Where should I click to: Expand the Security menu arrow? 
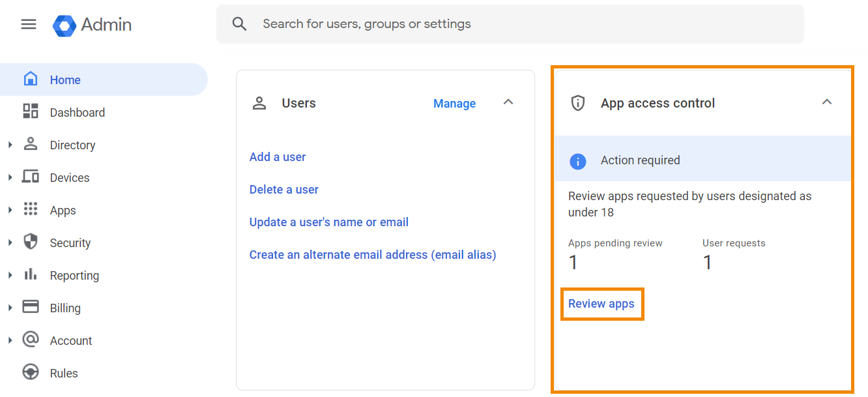click(x=10, y=243)
